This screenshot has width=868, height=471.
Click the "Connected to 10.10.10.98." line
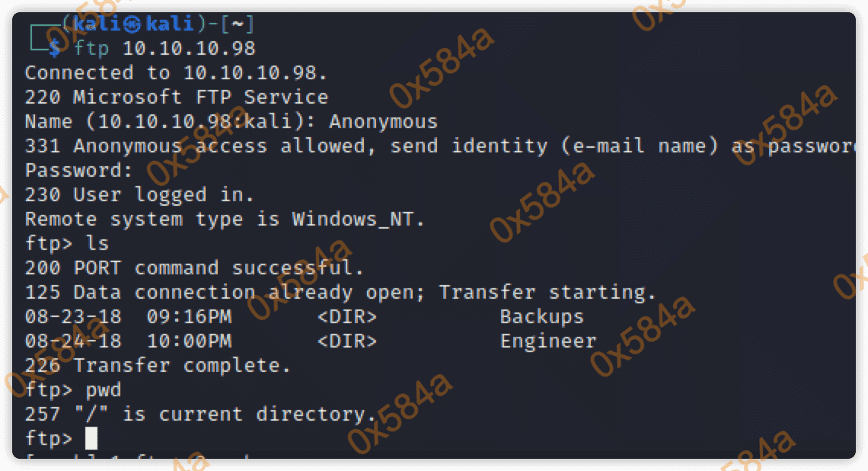pos(176,73)
